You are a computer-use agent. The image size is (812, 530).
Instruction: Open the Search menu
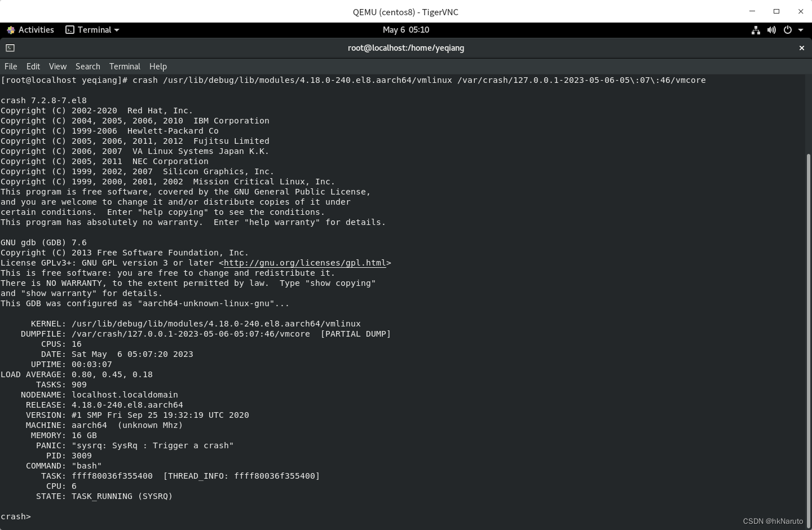coord(87,67)
